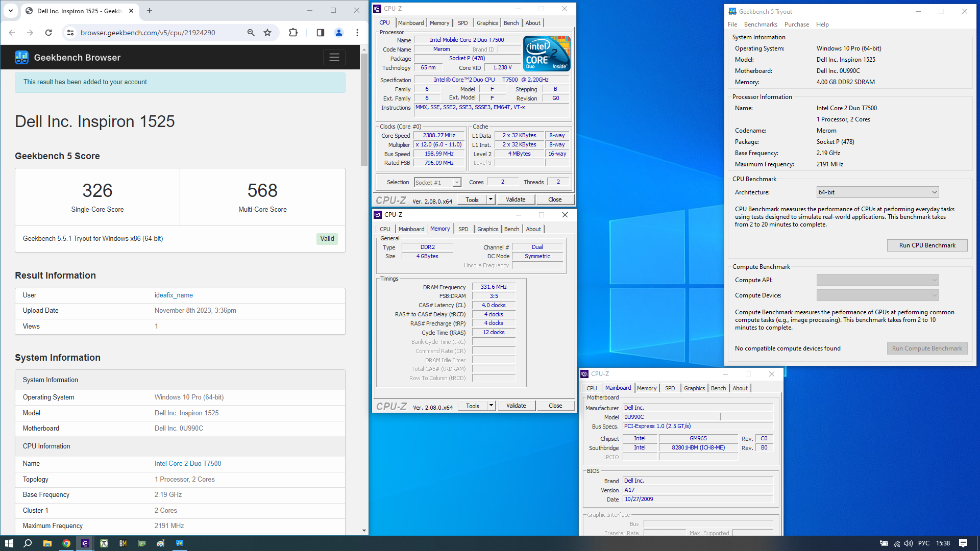980x551 pixels.
Task: Open the Wi-Fi network tray icon
Action: [x=896, y=543]
